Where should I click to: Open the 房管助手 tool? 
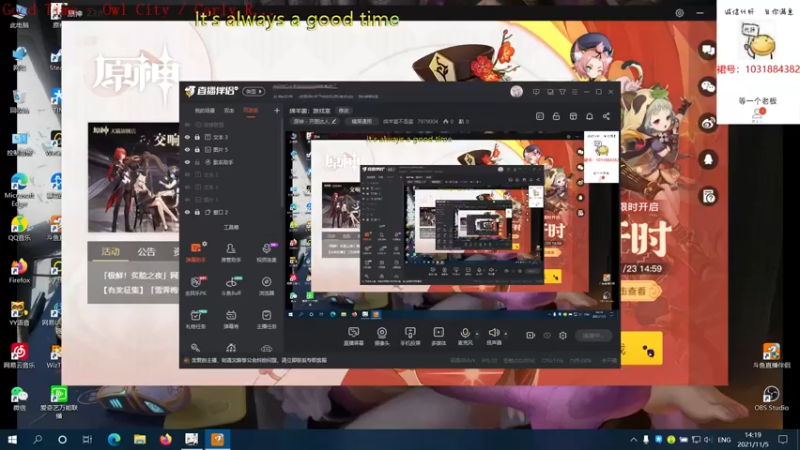coord(231,252)
